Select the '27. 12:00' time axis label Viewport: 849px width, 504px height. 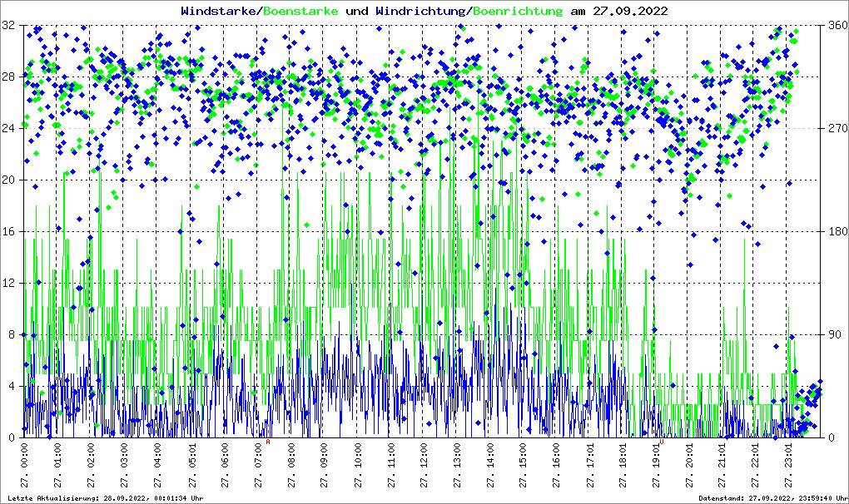pyautogui.click(x=424, y=466)
